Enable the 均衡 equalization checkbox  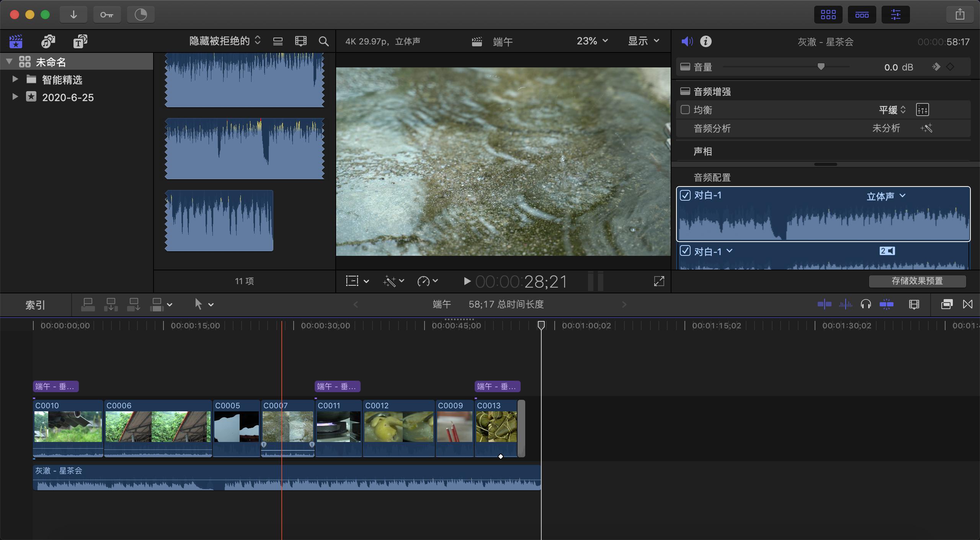(685, 110)
